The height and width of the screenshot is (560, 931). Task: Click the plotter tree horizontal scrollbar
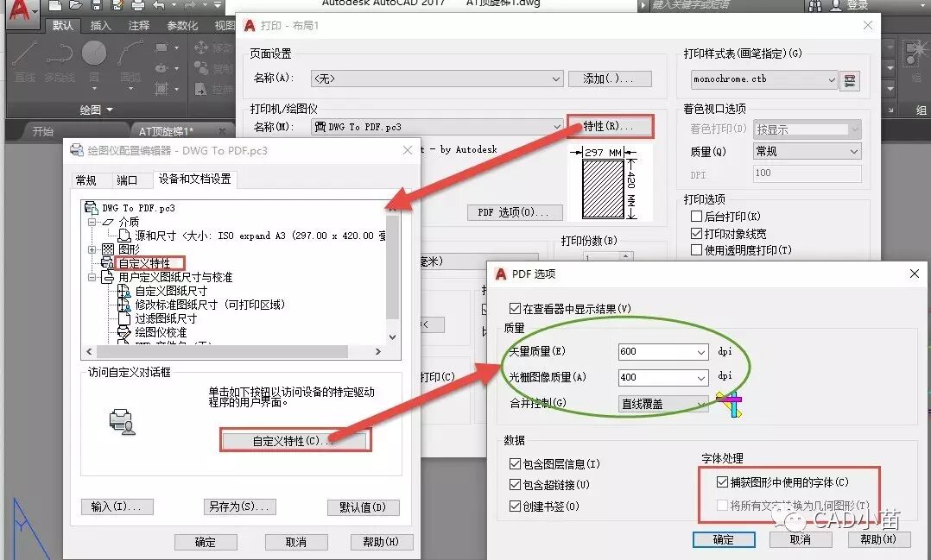click(235, 351)
